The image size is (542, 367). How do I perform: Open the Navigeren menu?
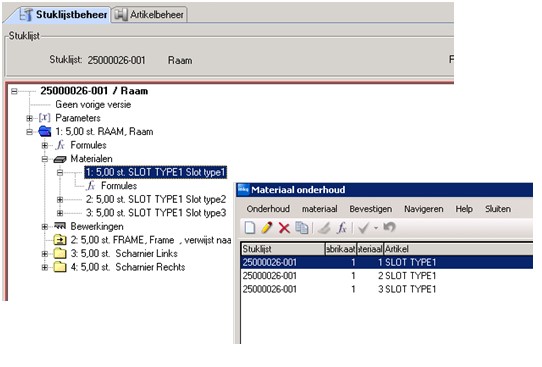click(424, 209)
